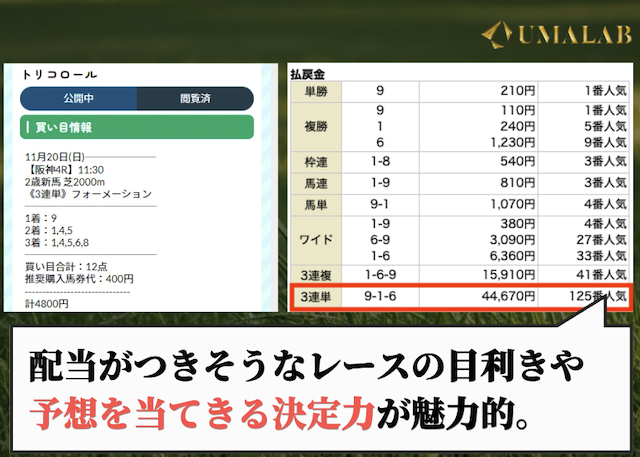Click the 3連複 row label

click(x=316, y=275)
